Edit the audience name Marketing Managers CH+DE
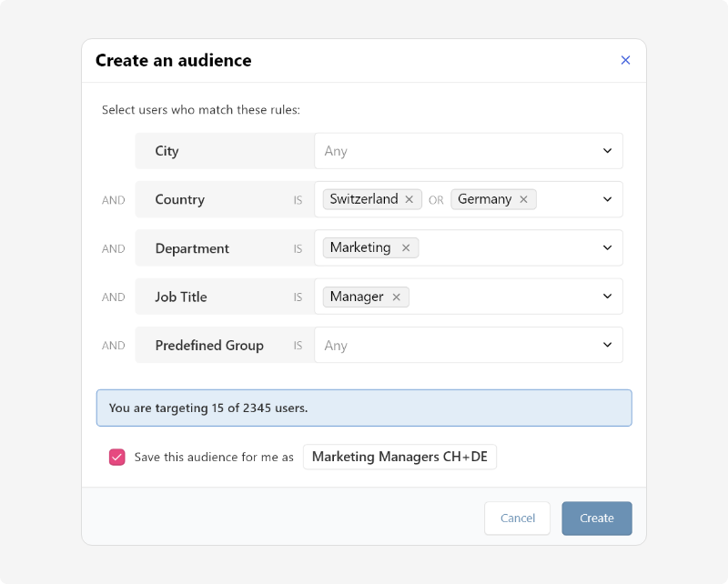 point(399,457)
